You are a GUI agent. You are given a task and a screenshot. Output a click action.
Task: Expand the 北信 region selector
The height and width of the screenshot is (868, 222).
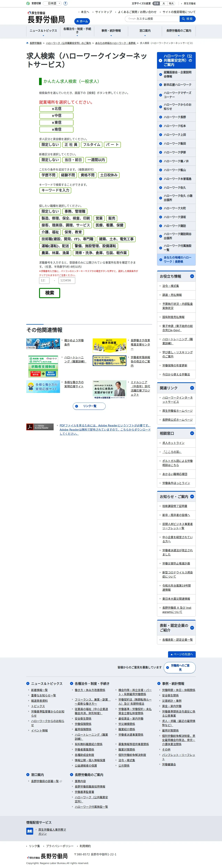pos(56,108)
